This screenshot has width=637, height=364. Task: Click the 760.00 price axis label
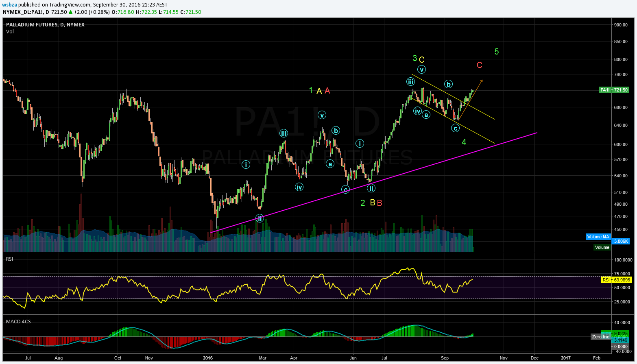621,74
